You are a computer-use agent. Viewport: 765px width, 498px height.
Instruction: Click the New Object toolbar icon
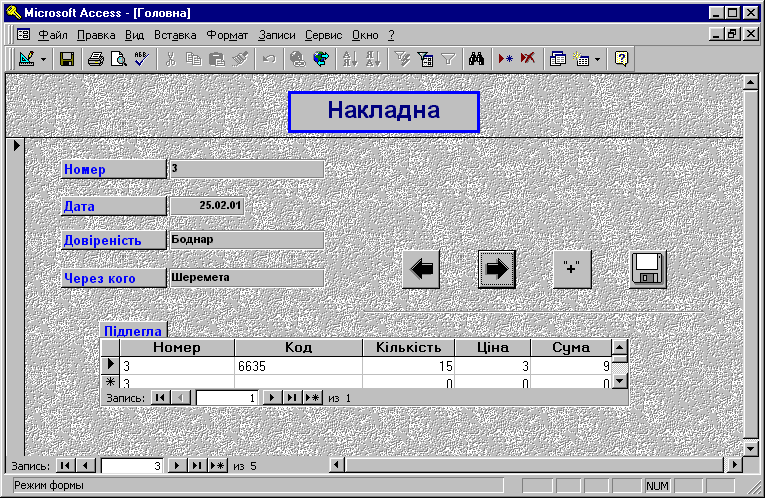pyautogui.click(x=581, y=59)
